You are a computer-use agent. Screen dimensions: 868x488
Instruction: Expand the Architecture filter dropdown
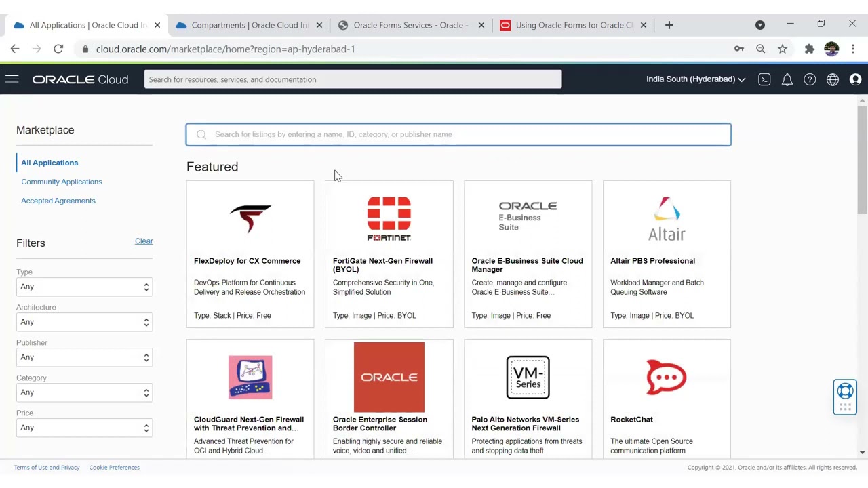click(x=84, y=322)
